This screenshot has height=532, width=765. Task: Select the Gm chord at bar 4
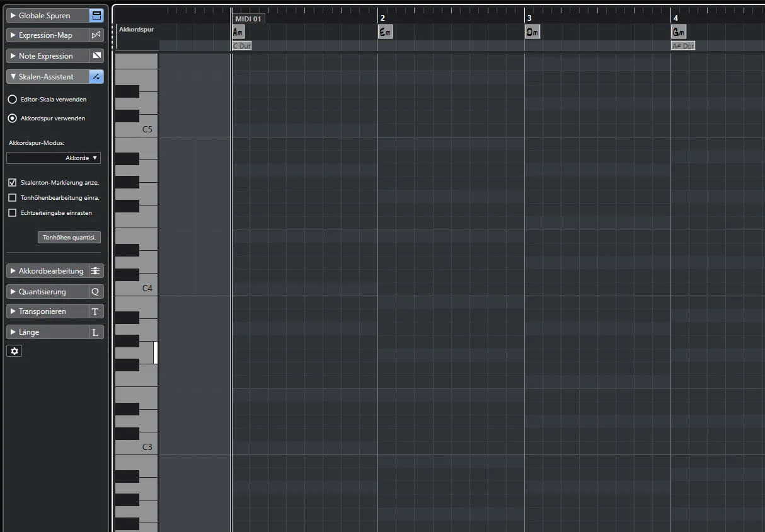point(679,32)
